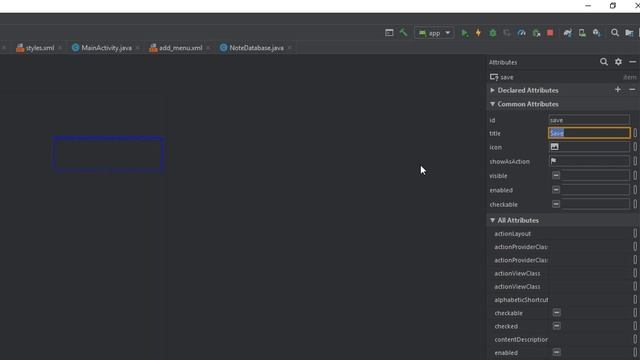
Task: Search attributes with panel magnifier icon
Action: [604, 62]
